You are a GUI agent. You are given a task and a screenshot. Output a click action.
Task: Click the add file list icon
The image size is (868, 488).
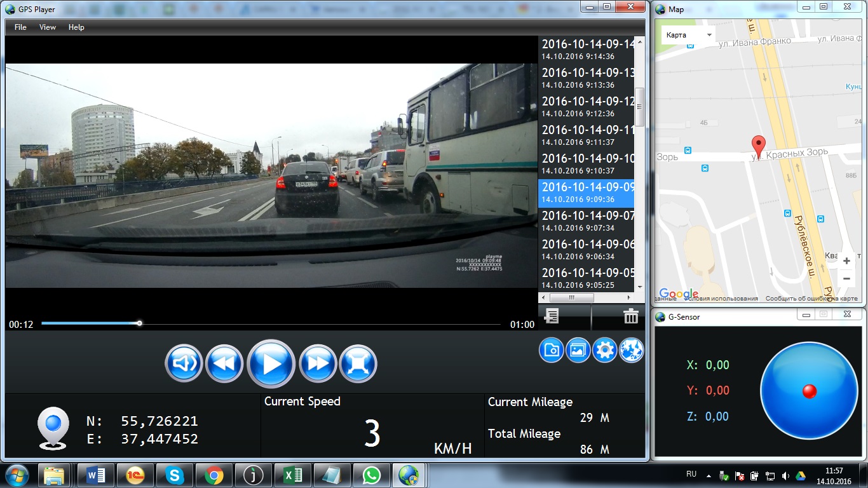point(552,316)
